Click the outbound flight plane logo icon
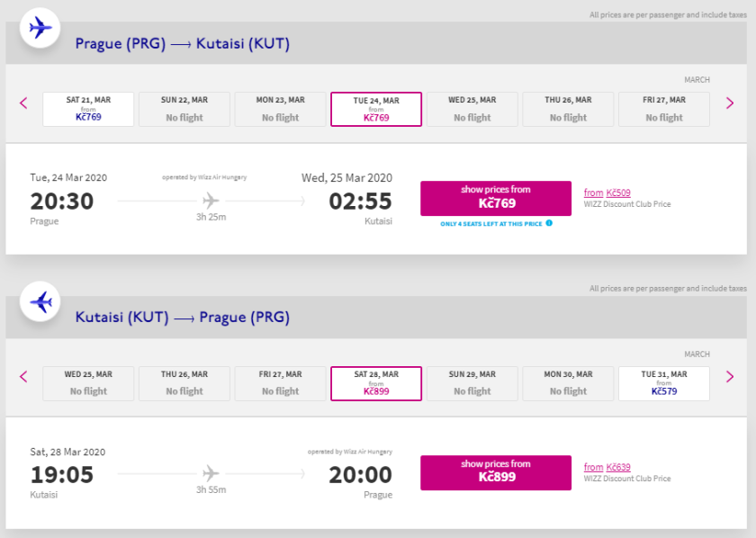The height and width of the screenshot is (538, 756). (x=40, y=28)
